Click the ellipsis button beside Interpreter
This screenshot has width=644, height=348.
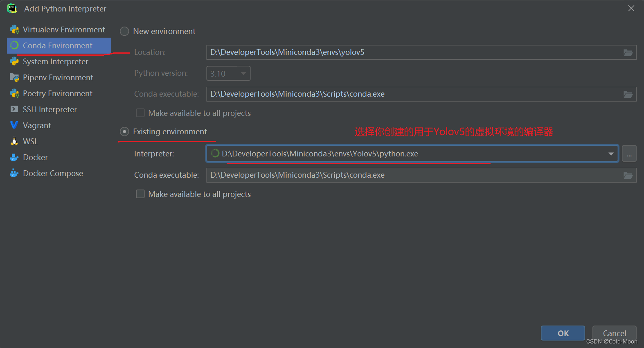(629, 154)
